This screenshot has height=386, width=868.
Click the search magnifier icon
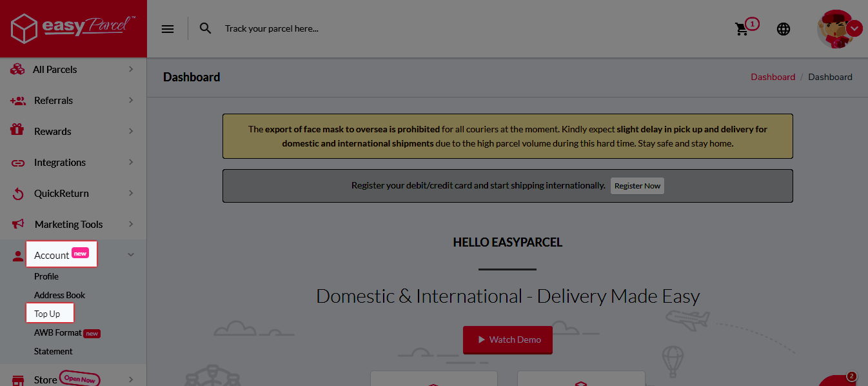tap(206, 28)
